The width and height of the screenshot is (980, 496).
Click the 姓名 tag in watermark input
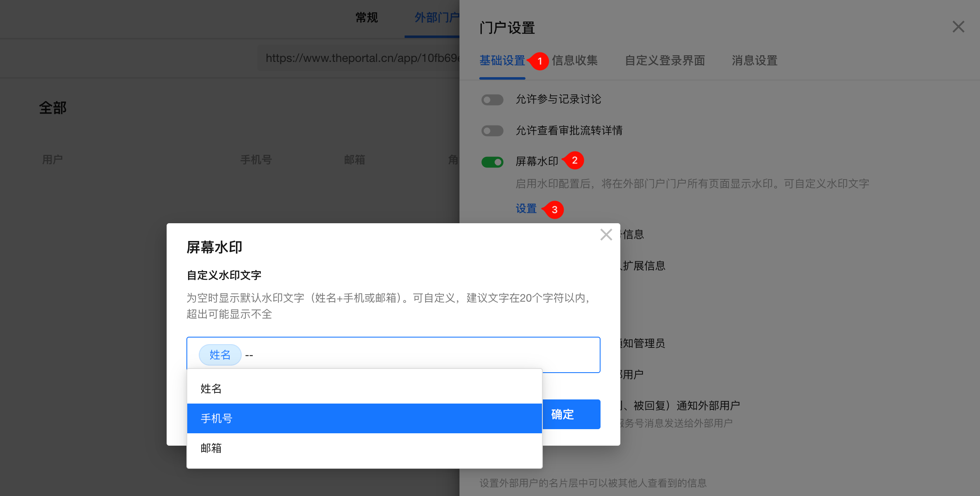click(x=220, y=355)
